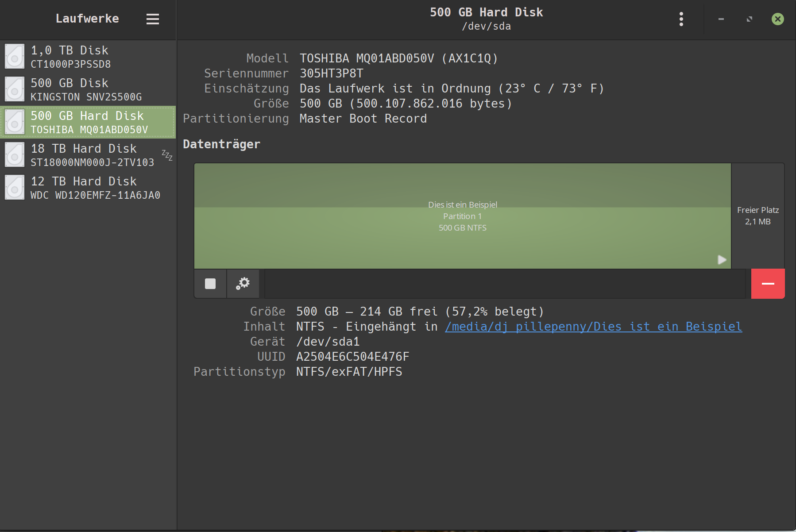The image size is (796, 532).
Task: Click disk icon of 1,0 TB Disk
Action: point(15,57)
